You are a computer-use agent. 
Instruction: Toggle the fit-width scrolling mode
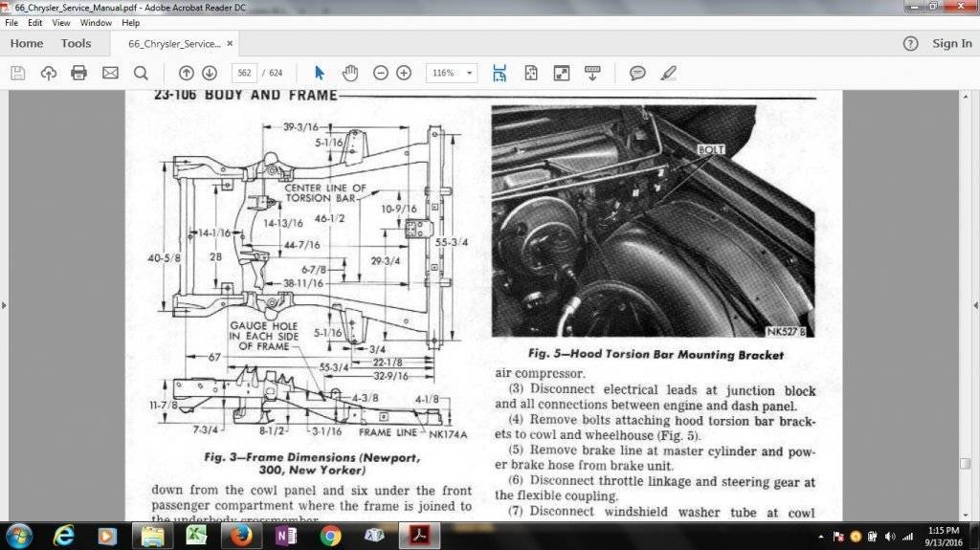[x=499, y=73]
